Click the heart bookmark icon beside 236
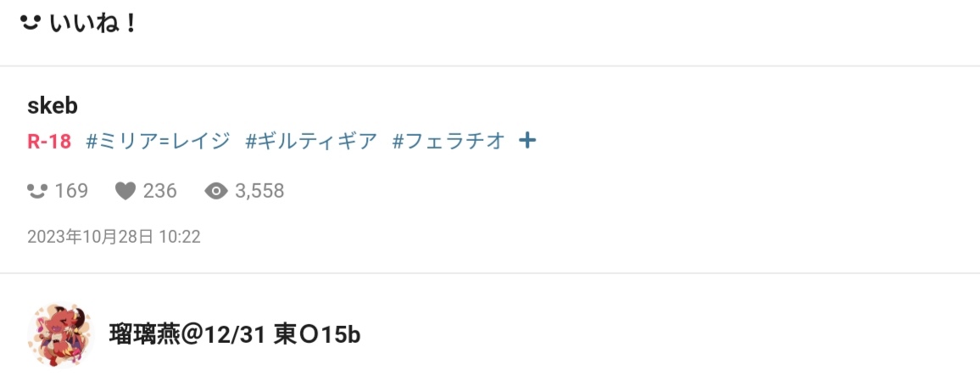 coord(125,191)
